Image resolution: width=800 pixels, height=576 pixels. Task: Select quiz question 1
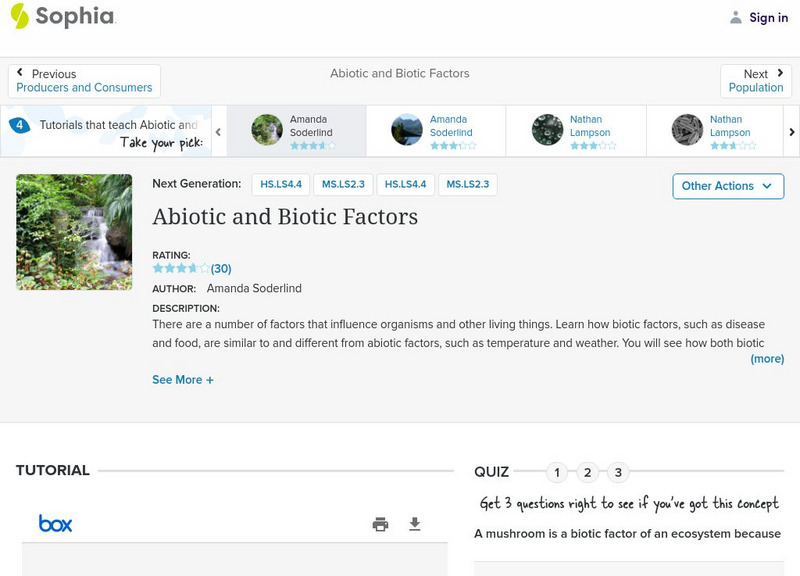pos(557,473)
